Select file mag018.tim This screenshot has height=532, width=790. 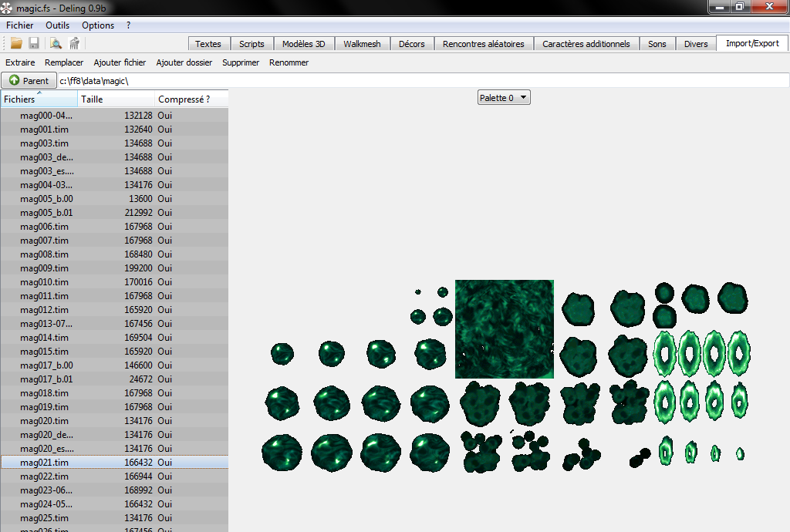(x=114, y=393)
